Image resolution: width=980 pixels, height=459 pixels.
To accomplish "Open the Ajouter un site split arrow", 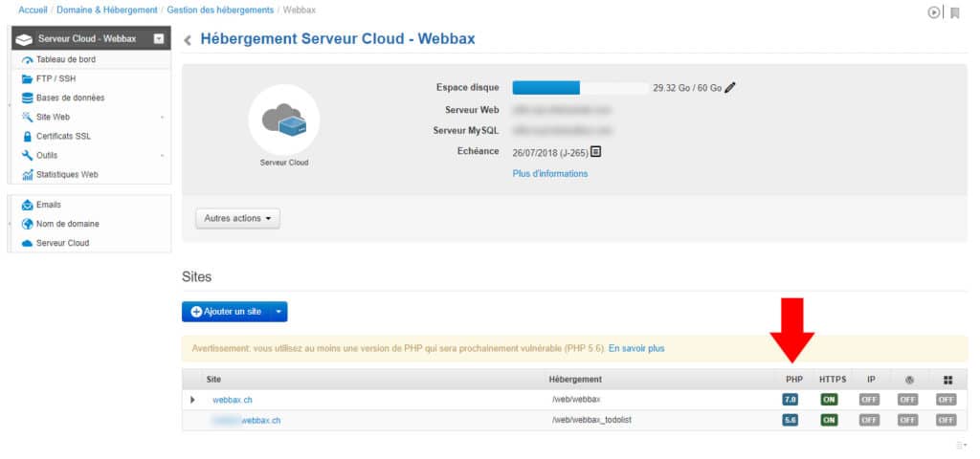I will pos(278,312).
